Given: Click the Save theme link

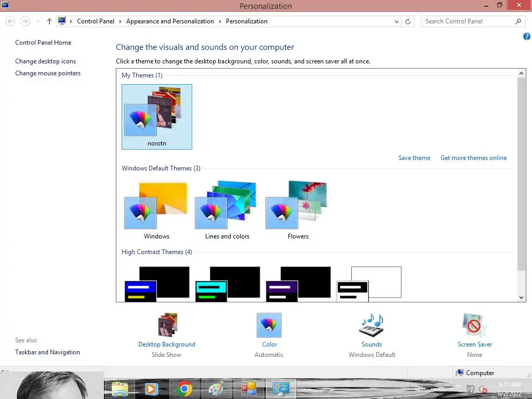Looking at the screenshot, I should coord(414,158).
